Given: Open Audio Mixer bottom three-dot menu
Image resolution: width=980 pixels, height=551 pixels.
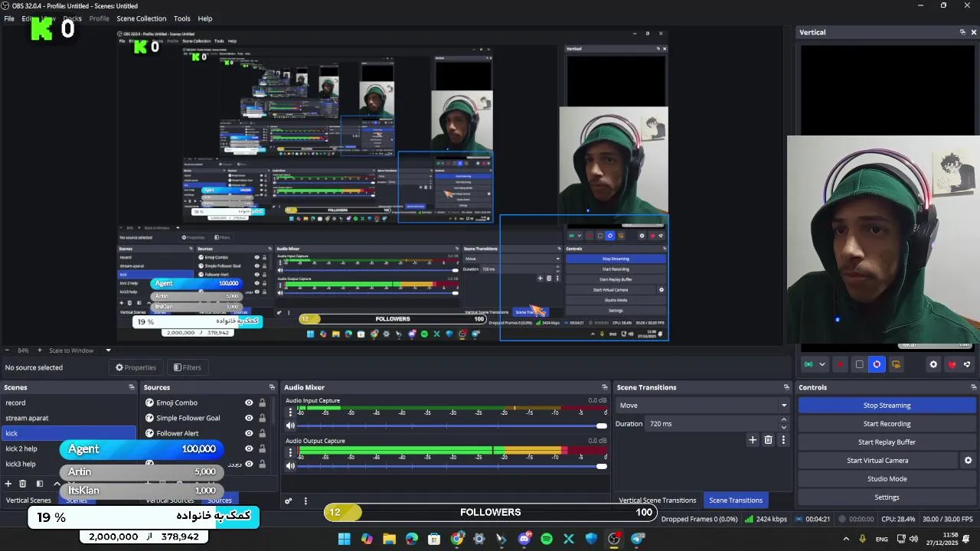Looking at the screenshot, I should coord(305,501).
